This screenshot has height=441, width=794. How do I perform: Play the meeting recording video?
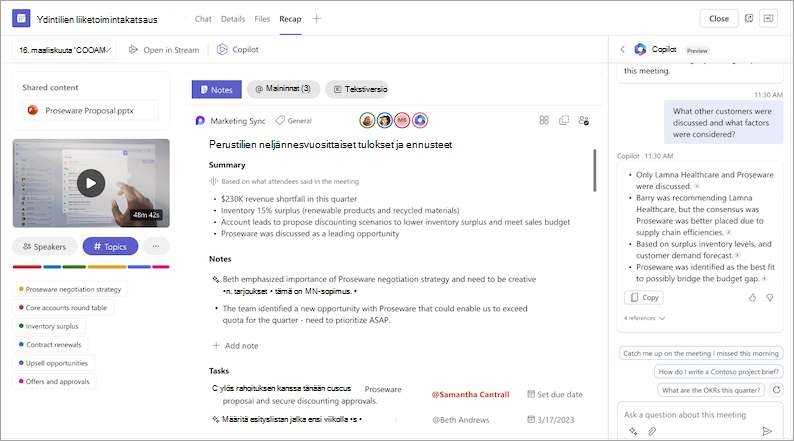pyautogui.click(x=91, y=183)
